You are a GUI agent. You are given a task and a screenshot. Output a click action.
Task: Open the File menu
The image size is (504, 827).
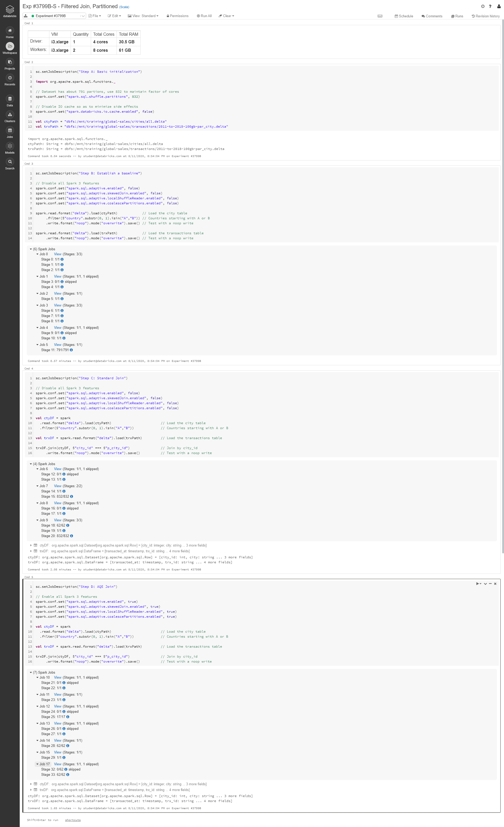click(94, 16)
